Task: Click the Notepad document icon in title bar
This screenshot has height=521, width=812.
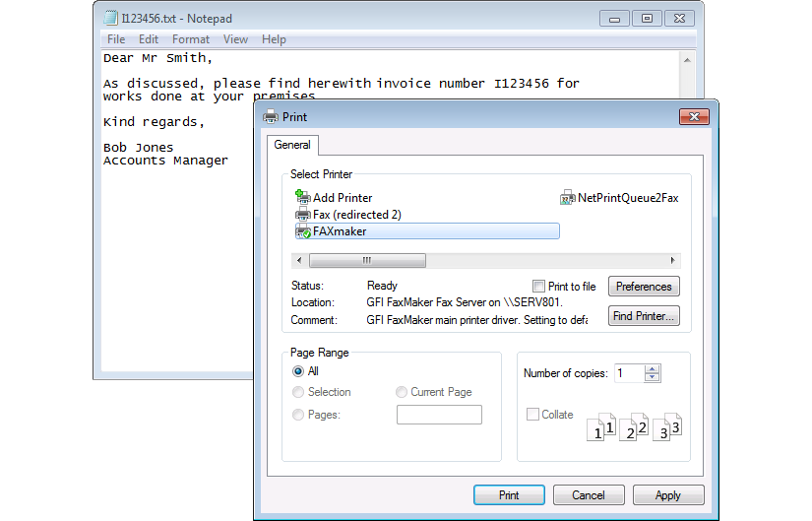Action: pos(111,18)
